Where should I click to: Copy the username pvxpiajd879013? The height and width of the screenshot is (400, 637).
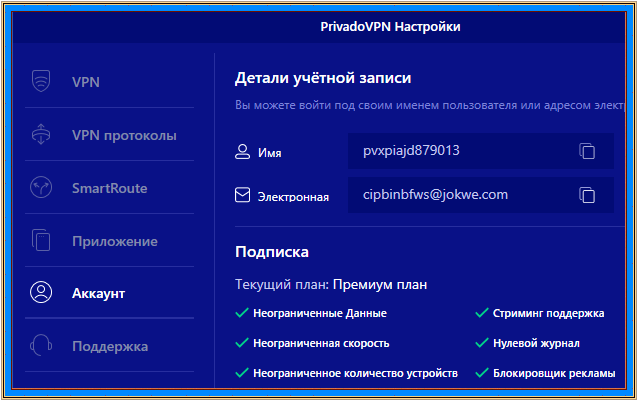(587, 151)
